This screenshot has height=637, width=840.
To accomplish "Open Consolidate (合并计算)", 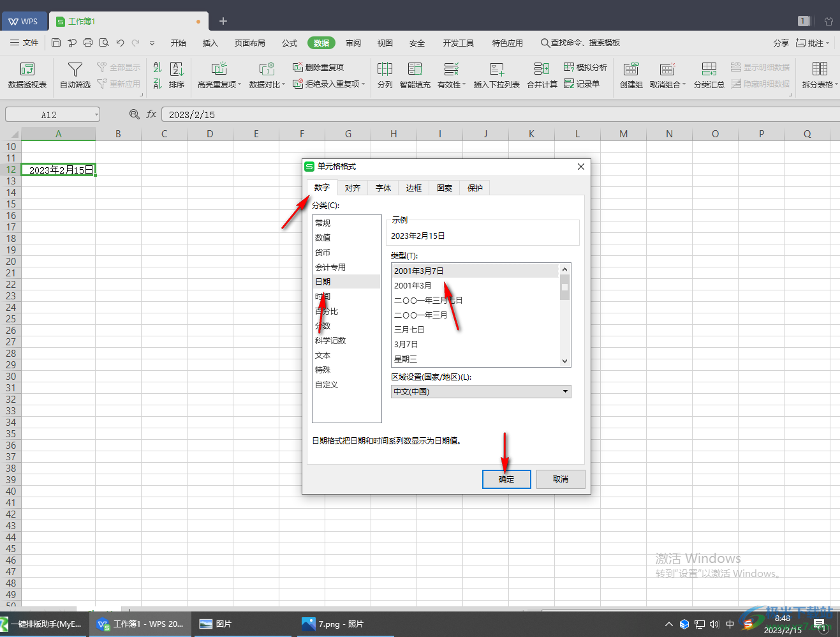I will [x=542, y=75].
